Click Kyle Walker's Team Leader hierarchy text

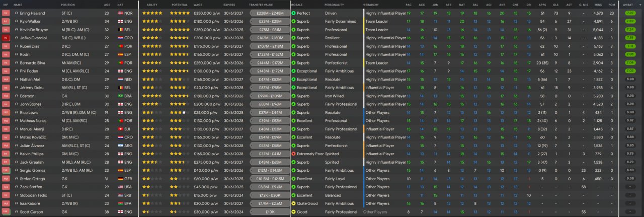pos(377,21)
